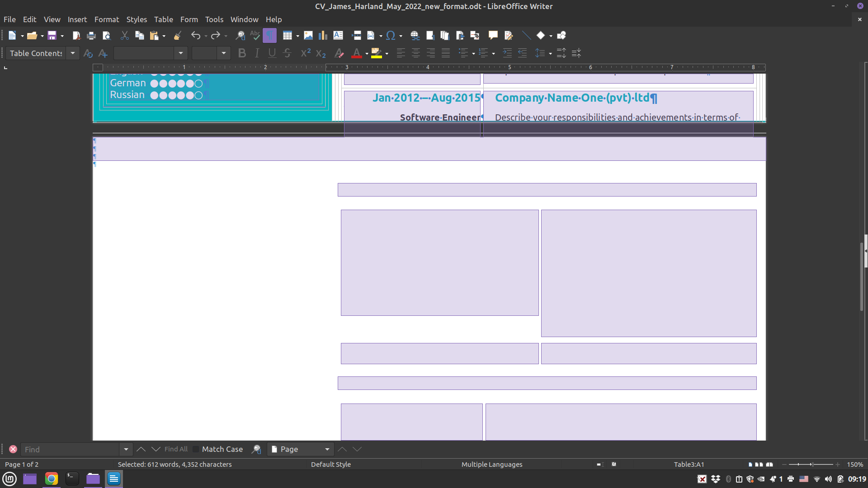Image resolution: width=868 pixels, height=488 pixels.
Task: Open line spacing dropdown arrow
Action: point(550,54)
